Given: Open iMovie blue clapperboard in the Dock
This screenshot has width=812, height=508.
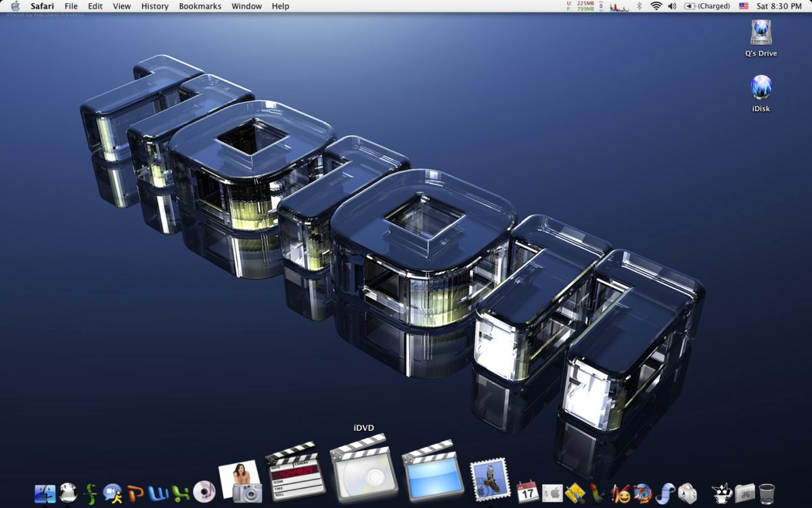Looking at the screenshot, I should (432, 471).
